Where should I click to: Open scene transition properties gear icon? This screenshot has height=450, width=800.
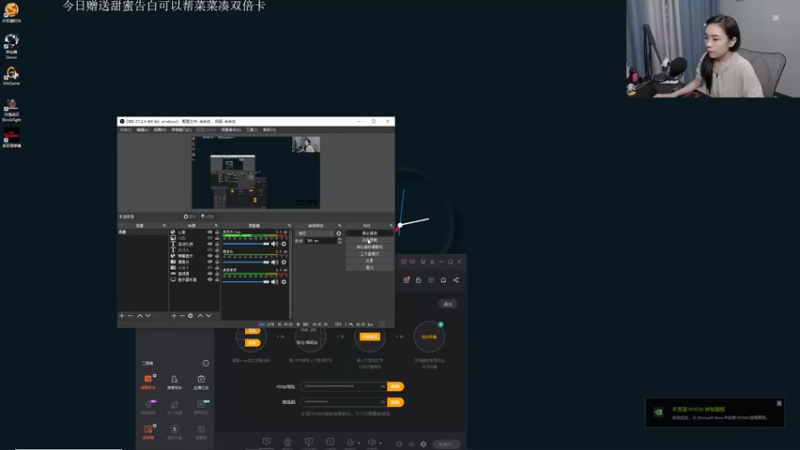click(338, 233)
